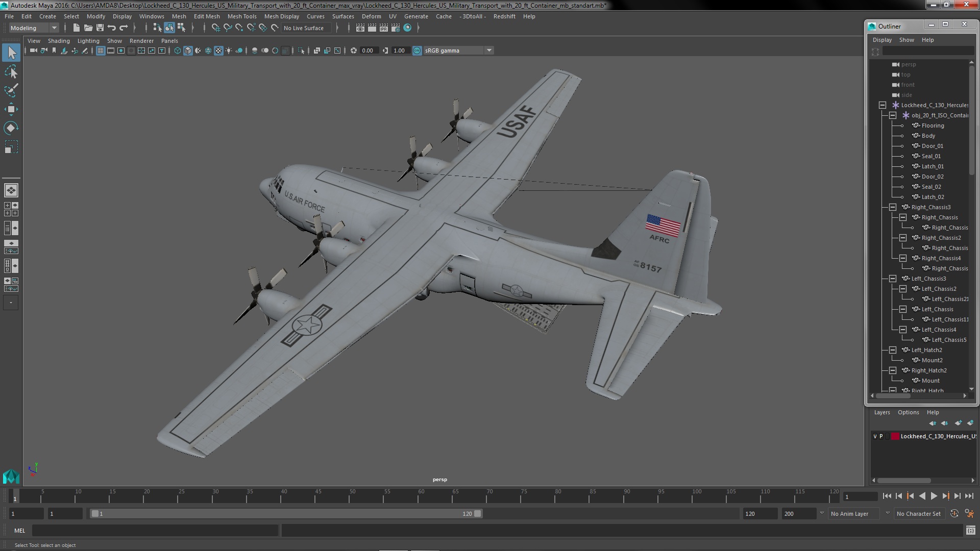
Task: Open the Redshift menu
Action: pyautogui.click(x=504, y=16)
